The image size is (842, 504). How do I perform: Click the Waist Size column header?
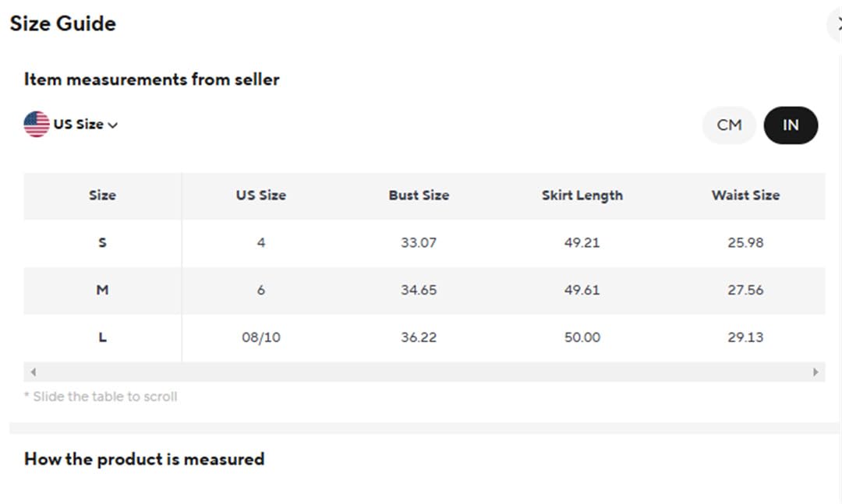[x=745, y=196]
